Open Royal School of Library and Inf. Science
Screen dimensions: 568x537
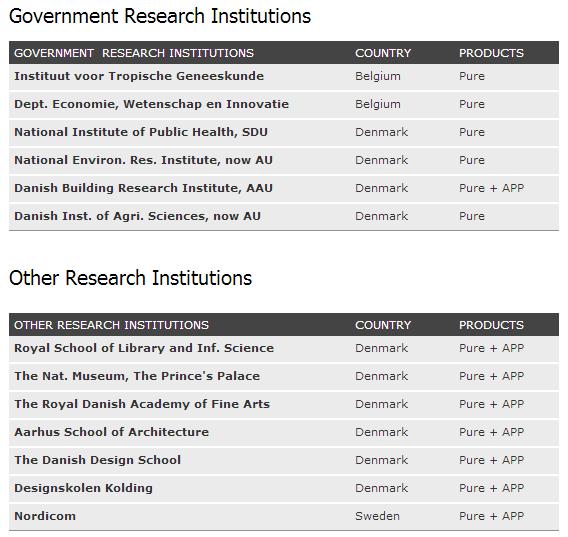coord(144,348)
